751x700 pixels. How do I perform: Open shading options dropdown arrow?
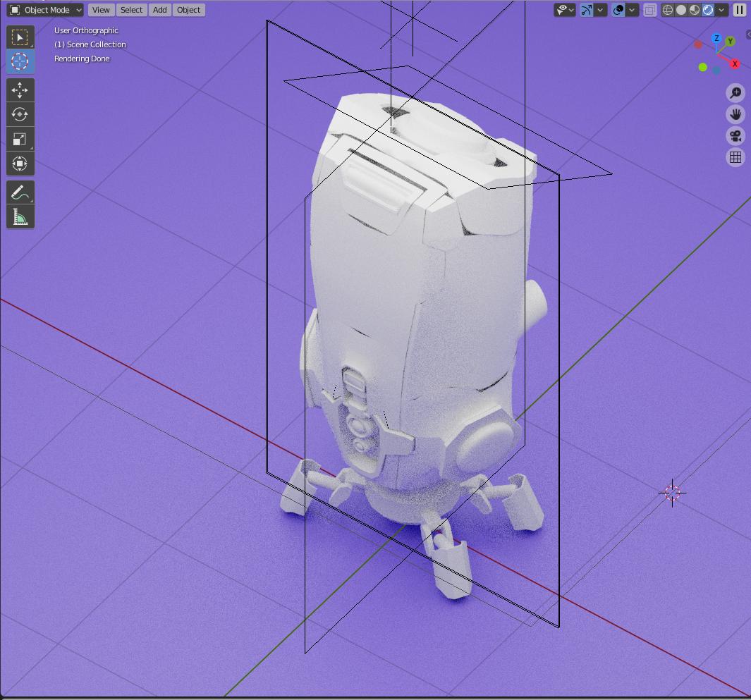[722, 10]
